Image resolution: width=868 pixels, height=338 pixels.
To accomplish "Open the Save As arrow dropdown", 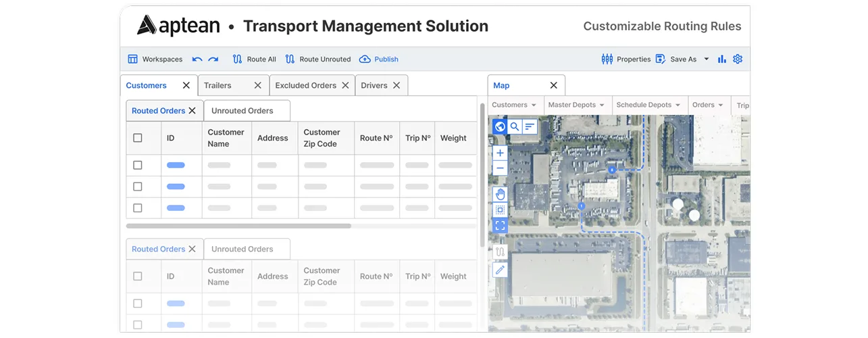I will [707, 59].
